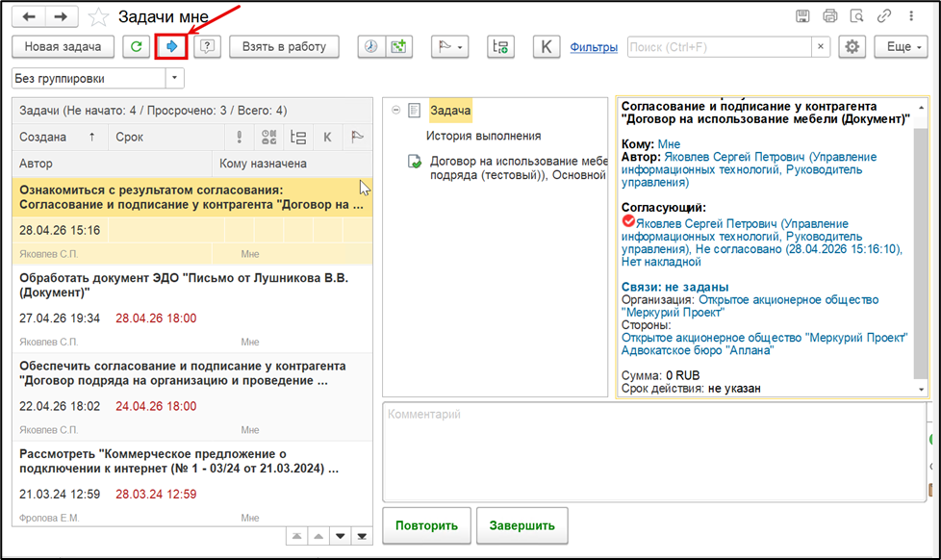Click the blue arrow redirect button
The height and width of the screenshot is (560, 941).
click(171, 47)
